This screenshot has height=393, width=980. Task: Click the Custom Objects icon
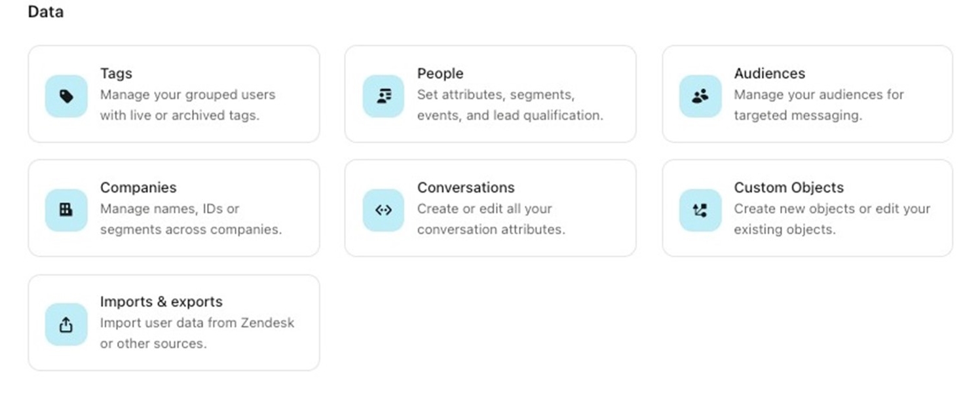pyautogui.click(x=700, y=210)
